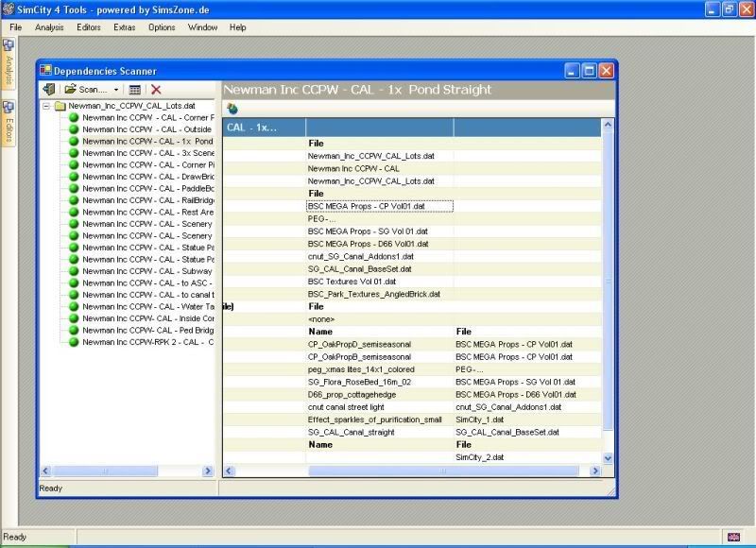The height and width of the screenshot is (548, 756).
Task: Select the SG_Flora_RoseBed_16m_02 cell
Action: pyautogui.click(x=380, y=382)
